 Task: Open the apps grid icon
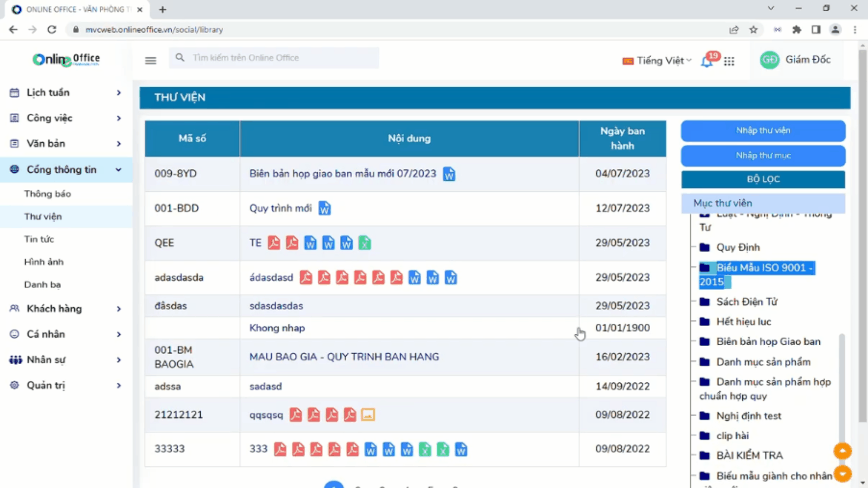tap(729, 61)
